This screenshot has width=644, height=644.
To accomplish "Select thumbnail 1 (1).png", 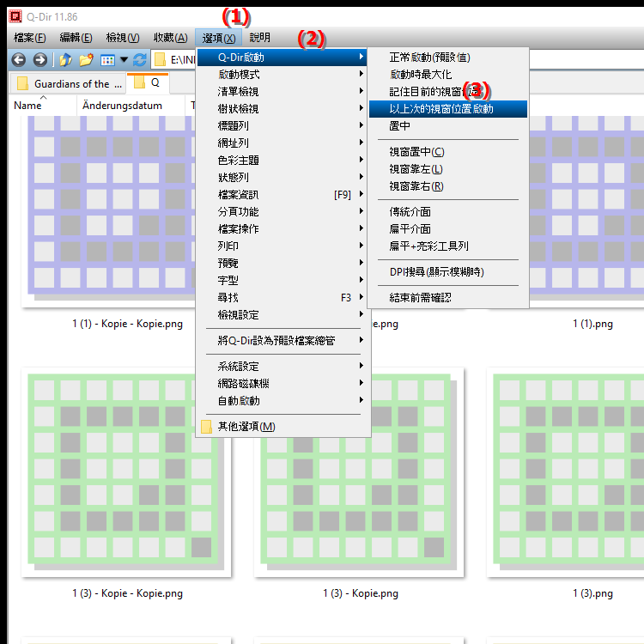I will (x=586, y=211).
